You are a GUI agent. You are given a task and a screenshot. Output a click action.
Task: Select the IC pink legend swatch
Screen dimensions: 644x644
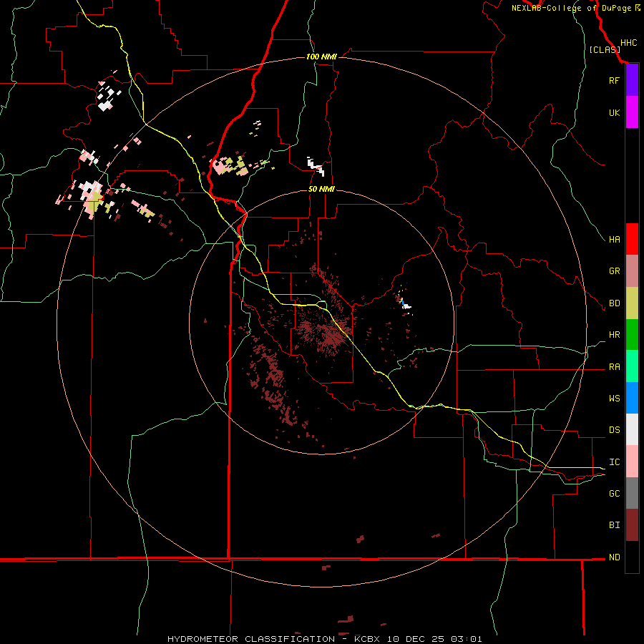coord(632,462)
